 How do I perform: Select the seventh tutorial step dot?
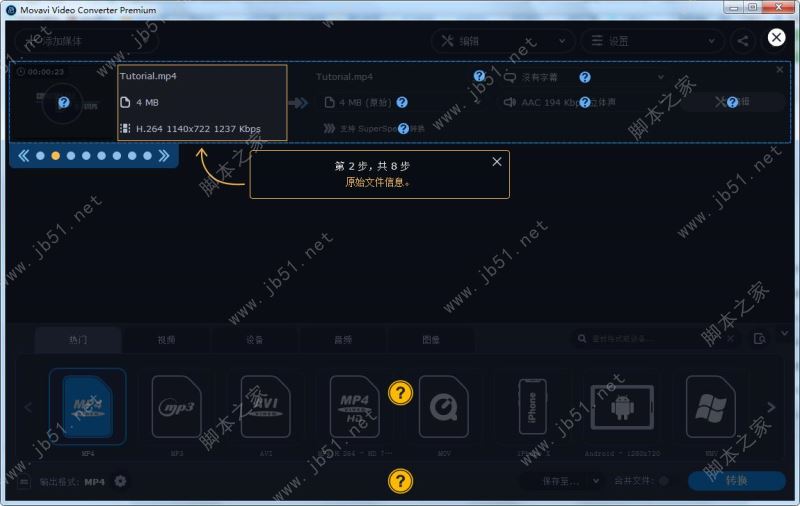pyautogui.click(x=132, y=156)
